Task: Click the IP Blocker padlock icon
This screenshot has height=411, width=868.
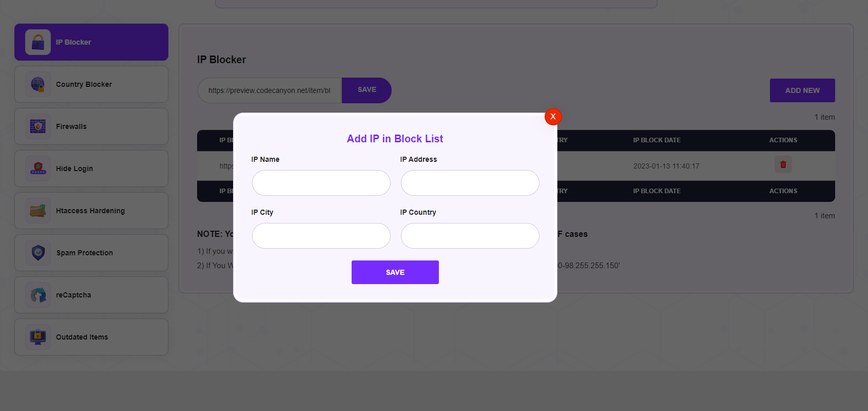Action: click(x=38, y=42)
